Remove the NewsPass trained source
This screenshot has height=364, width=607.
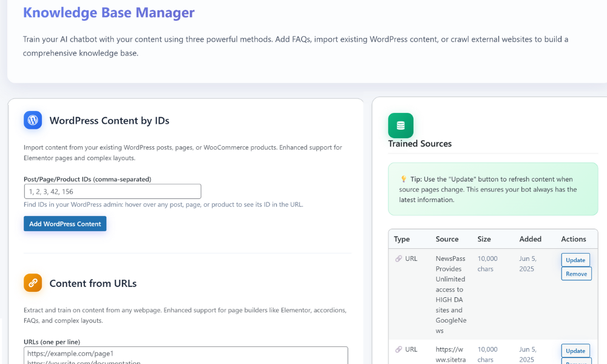click(576, 274)
